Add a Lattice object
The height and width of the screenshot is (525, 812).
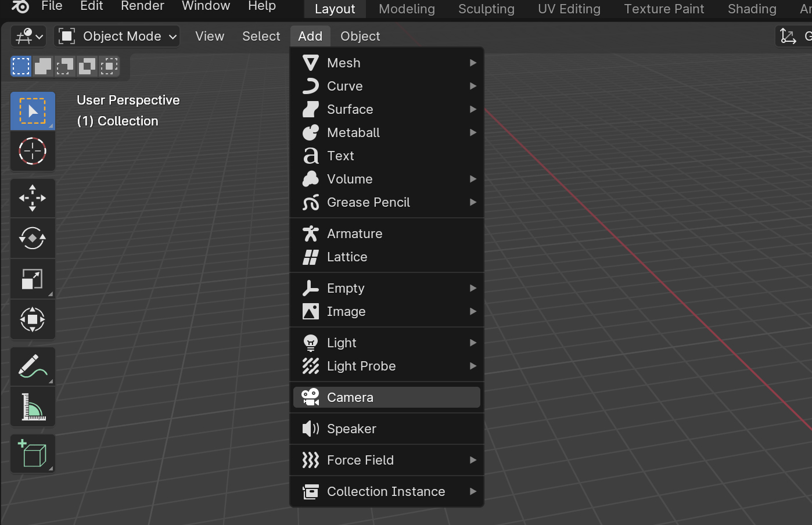point(387,257)
